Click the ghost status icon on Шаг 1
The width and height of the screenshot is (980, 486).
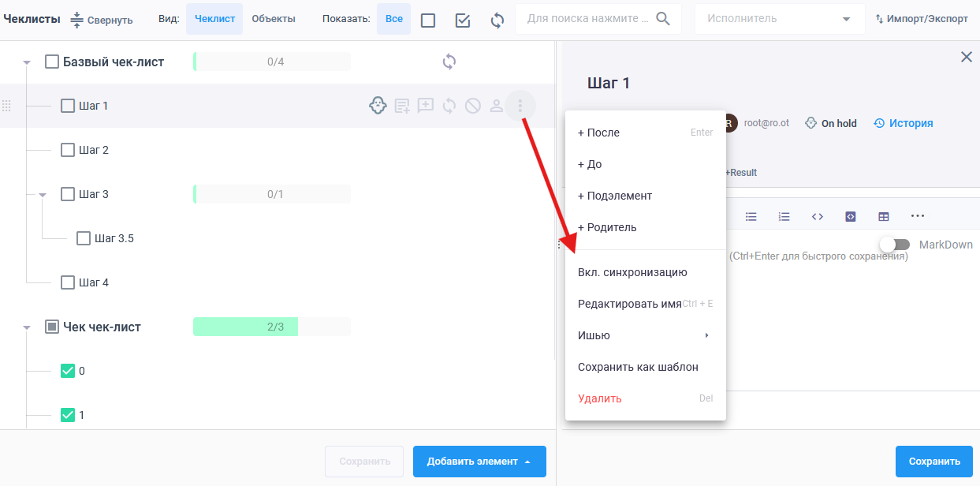tap(378, 106)
